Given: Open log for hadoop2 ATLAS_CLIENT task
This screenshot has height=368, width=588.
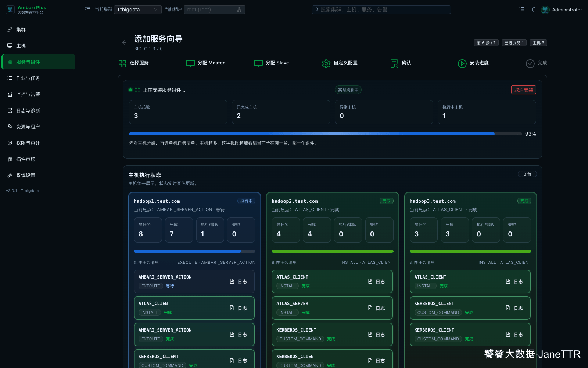Looking at the screenshot, I should point(377,282).
